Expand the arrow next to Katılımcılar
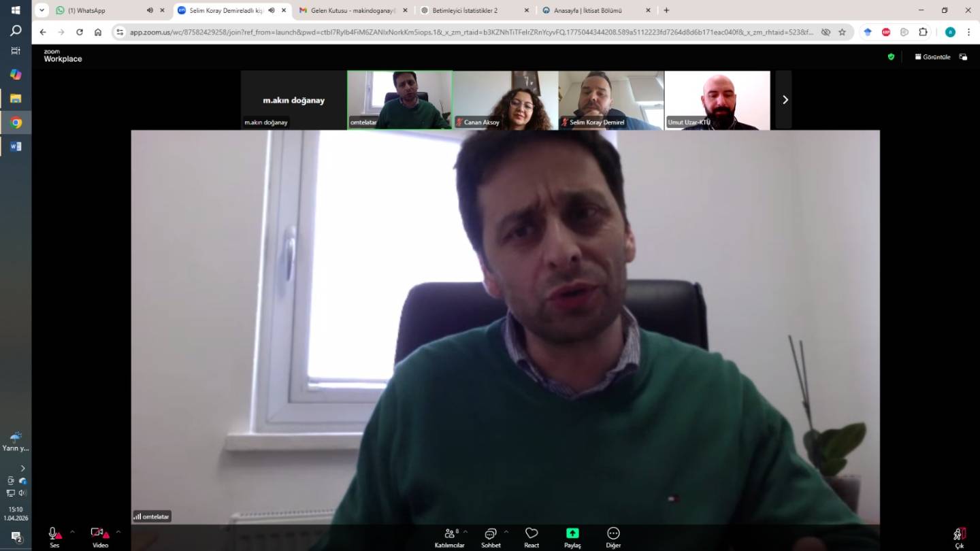 (465, 532)
